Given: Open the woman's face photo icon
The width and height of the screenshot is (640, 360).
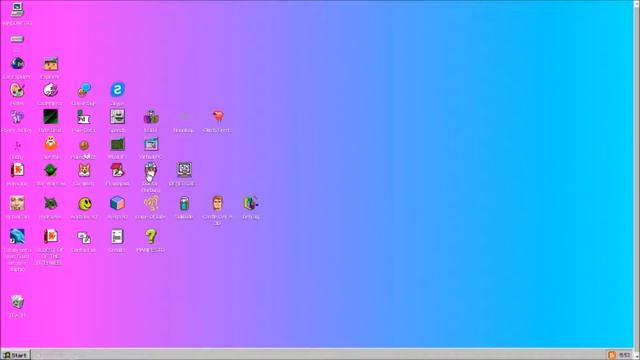Looking at the screenshot, I should coord(17,203).
